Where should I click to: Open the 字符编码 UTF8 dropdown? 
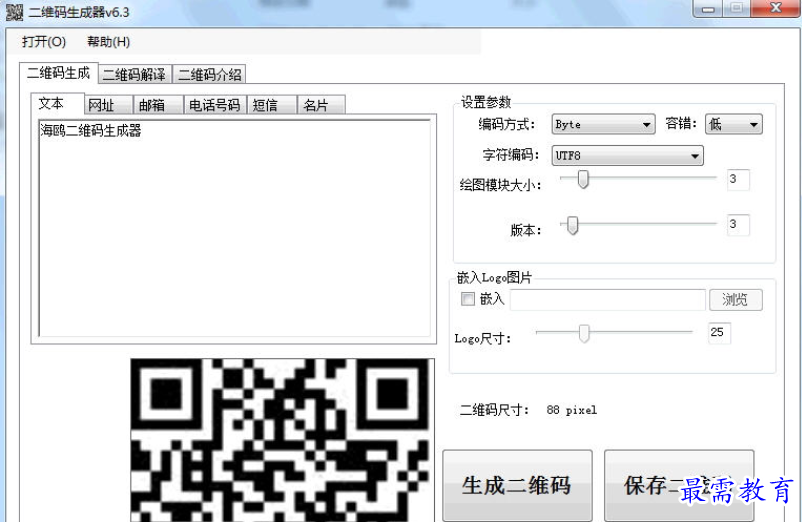pos(627,155)
